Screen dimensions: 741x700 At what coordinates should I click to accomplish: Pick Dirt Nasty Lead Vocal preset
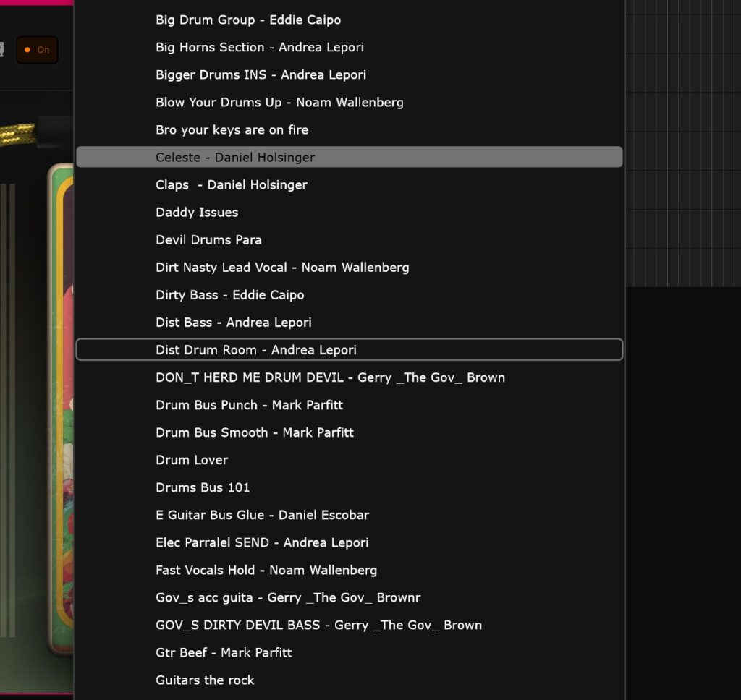coord(282,268)
